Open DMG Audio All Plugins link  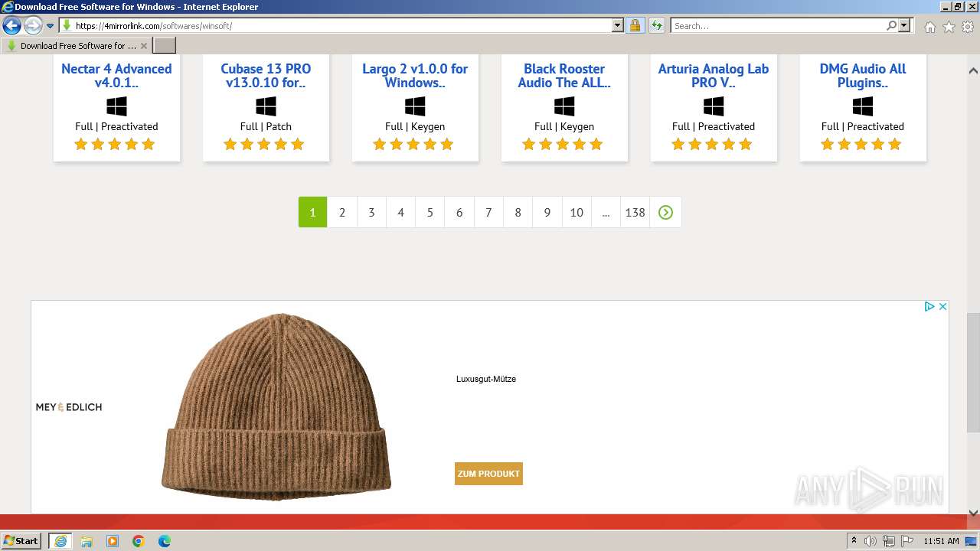863,76
